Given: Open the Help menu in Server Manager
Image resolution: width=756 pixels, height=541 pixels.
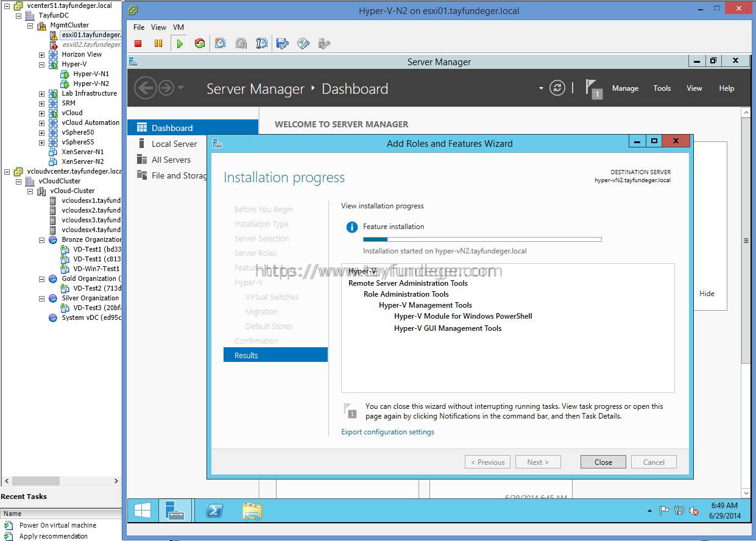Looking at the screenshot, I should tap(727, 88).
